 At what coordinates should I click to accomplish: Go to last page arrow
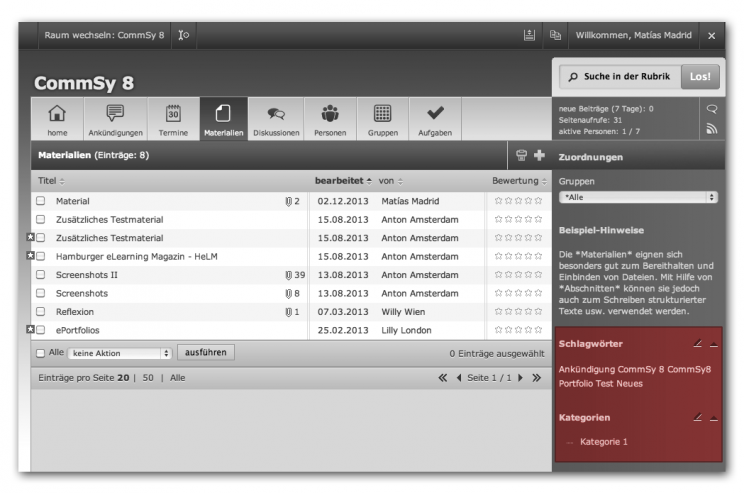[x=537, y=378]
